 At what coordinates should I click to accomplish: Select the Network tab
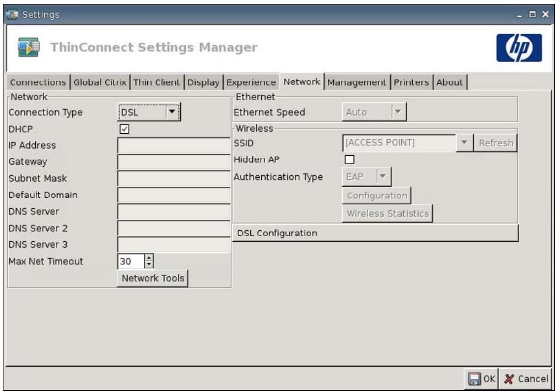302,81
